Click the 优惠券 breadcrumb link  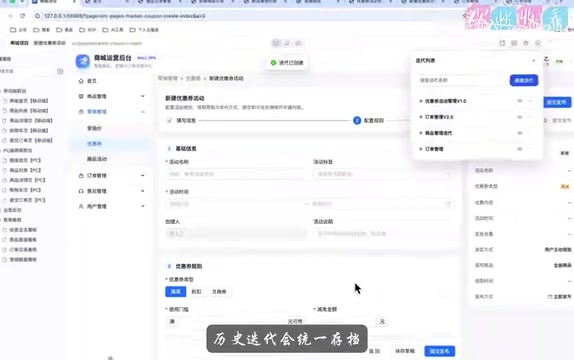pyautogui.click(x=193, y=78)
